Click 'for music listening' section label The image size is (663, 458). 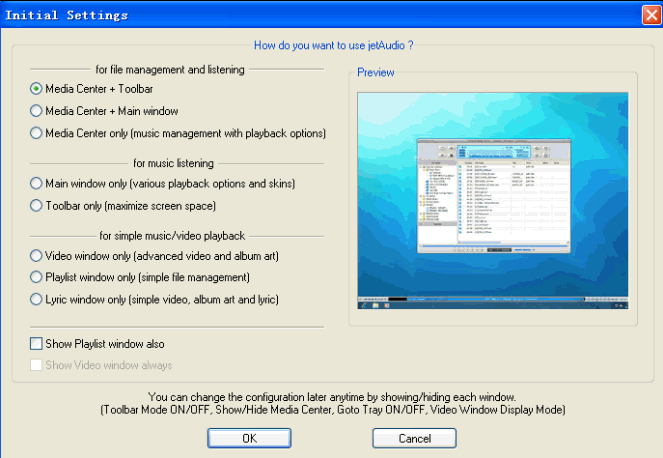pos(173,163)
